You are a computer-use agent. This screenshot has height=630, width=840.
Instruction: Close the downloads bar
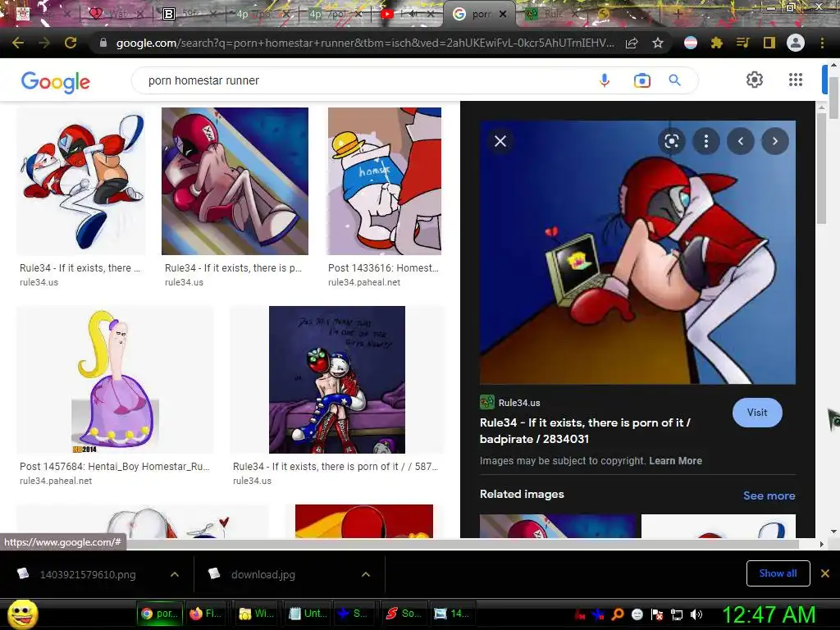825,573
